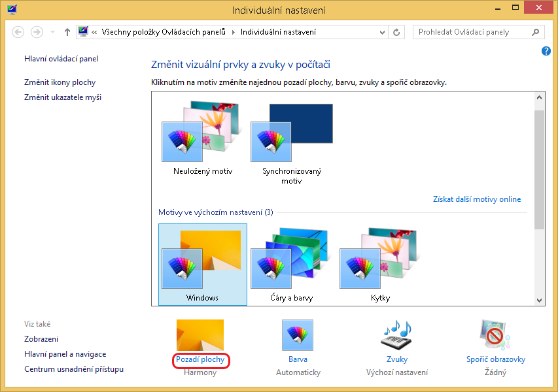Expand the address bar history dropdown
This screenshot has width=558, height=392.
(381, 32)
